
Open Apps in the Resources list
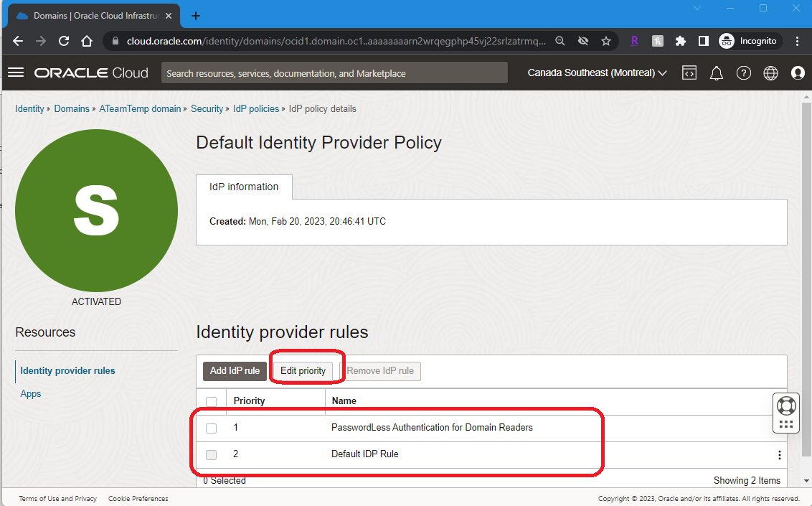pos(31,393)
